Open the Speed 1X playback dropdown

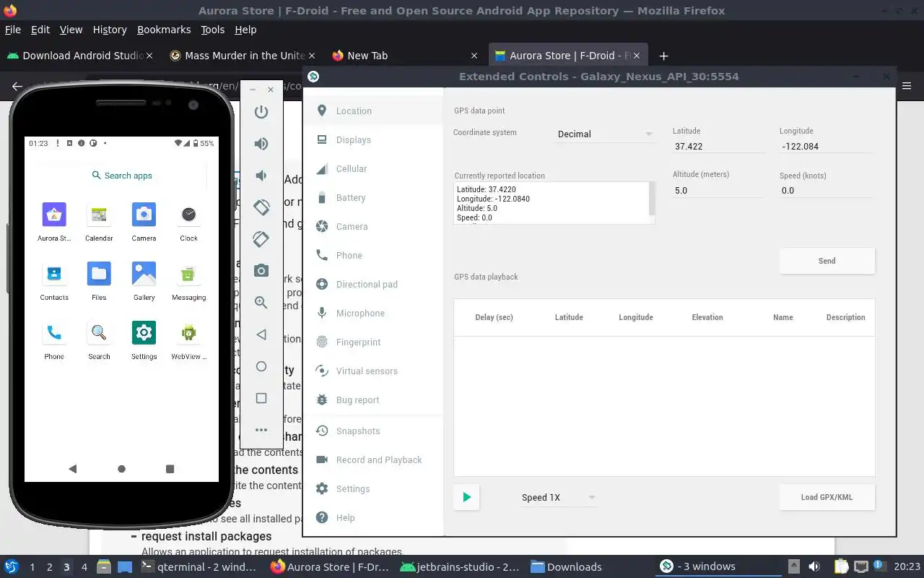(x=558, y=497)
